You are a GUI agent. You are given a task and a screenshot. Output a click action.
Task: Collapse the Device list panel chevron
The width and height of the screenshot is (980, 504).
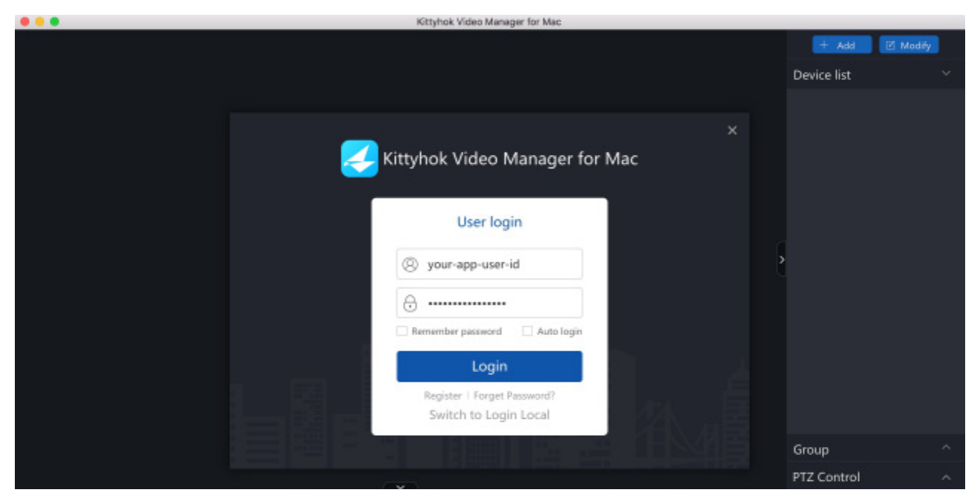point(946,73)
